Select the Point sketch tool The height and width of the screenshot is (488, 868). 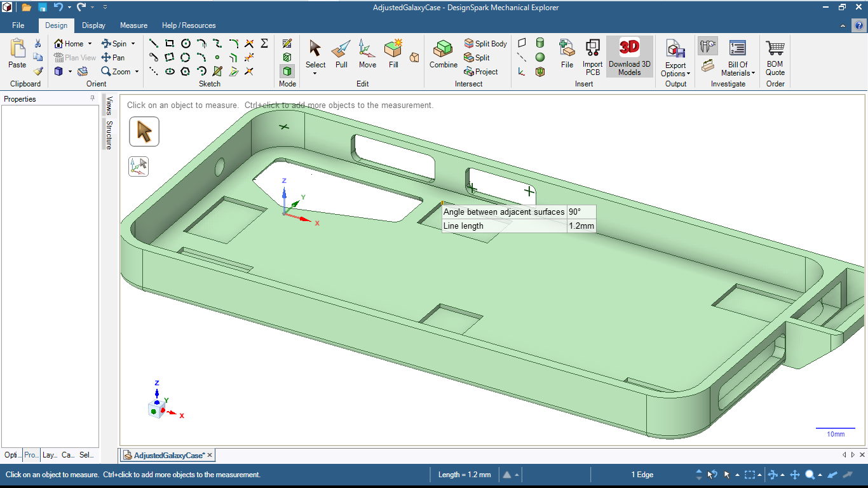[x=217, y=57]
